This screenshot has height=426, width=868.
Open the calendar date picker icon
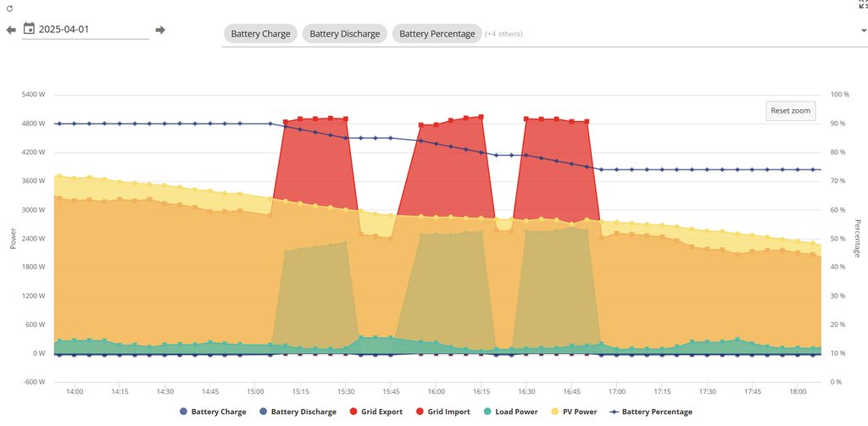29,29
